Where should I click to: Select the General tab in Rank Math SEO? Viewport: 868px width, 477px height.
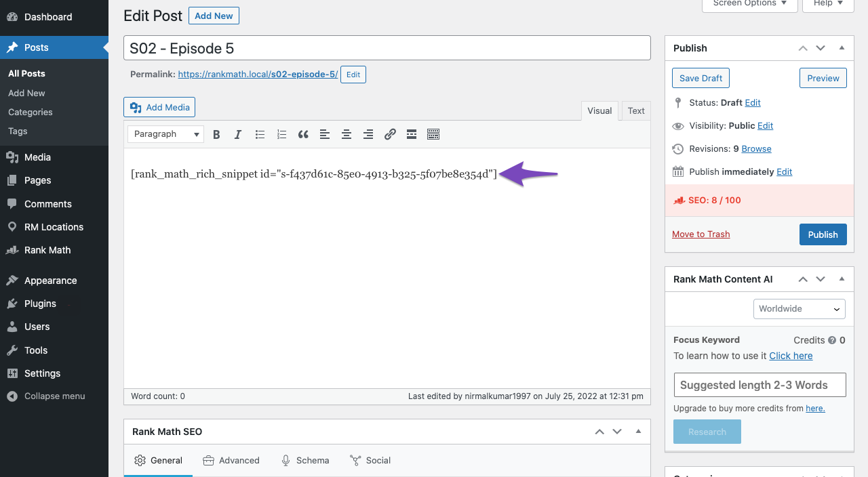pos(158,461)
